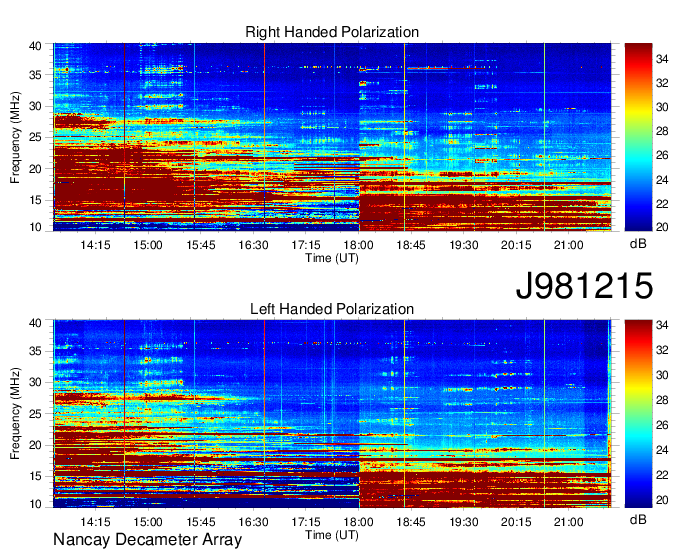Click the 34 dB label on bottom colorbar
This screenshot has height=552, width=680.
tap(662, 325)
